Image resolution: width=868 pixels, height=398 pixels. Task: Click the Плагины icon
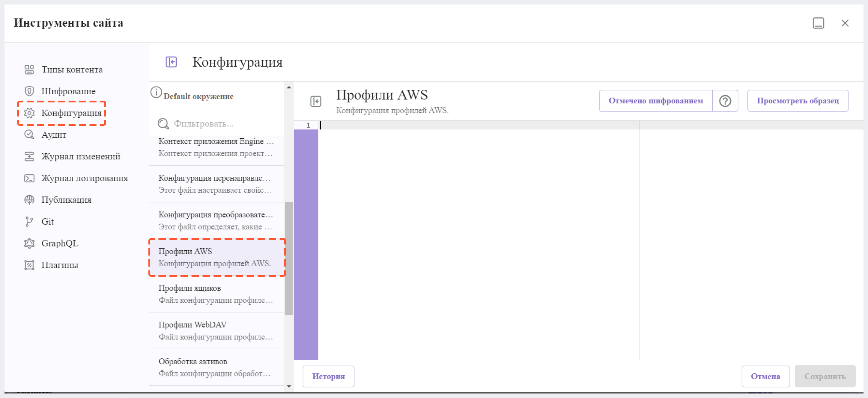29,265
